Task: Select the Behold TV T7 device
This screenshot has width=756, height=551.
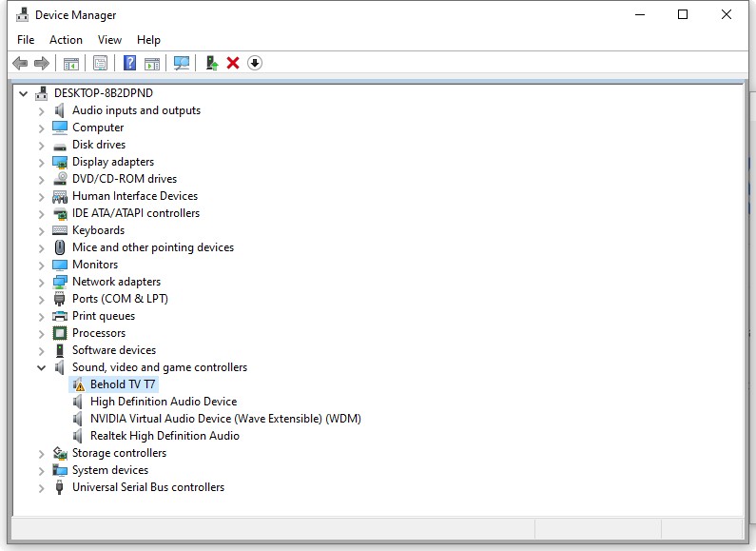Action: point(122,384)
